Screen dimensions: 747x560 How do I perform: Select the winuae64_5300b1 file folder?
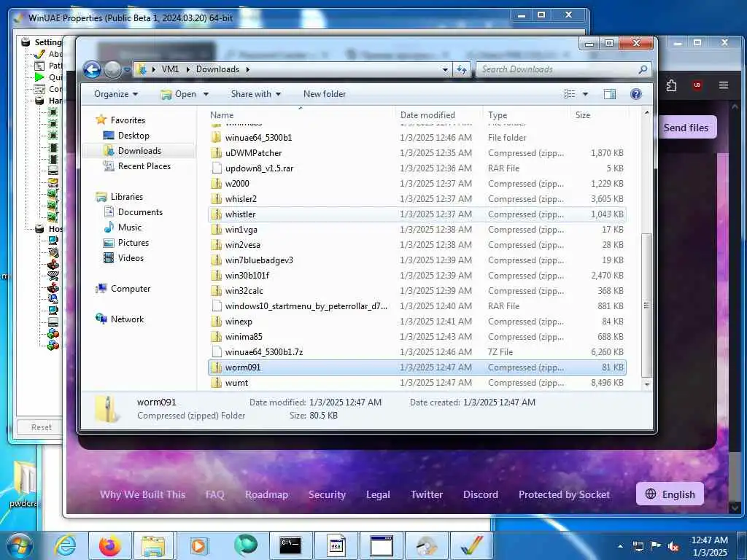tap(417, 138)
